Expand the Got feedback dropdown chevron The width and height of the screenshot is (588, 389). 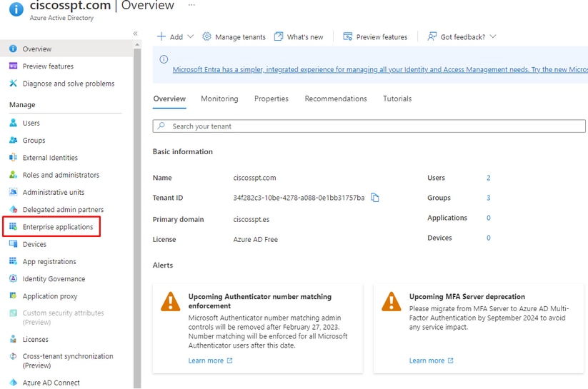pyautogui.click(x=493, y=36)
